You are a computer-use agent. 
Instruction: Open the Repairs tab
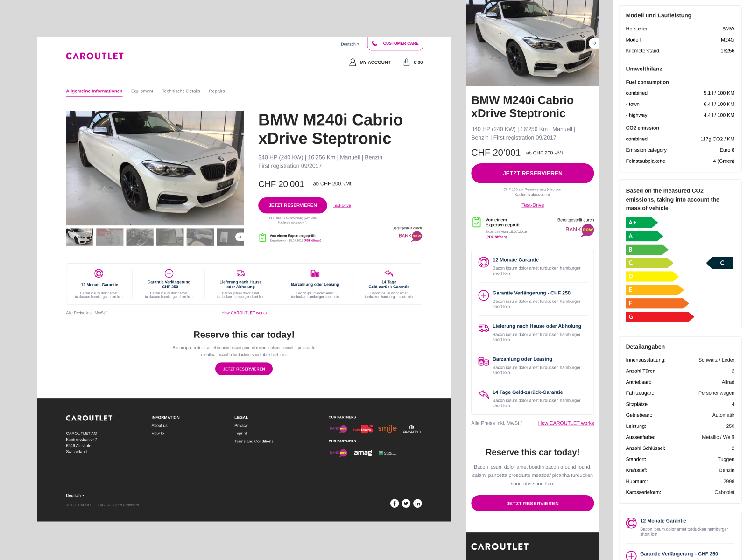click(217, 91)
